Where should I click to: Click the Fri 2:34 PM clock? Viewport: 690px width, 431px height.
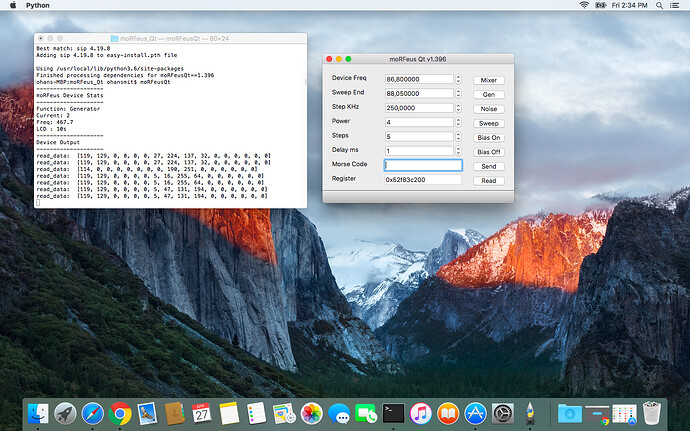pos(629,5)
